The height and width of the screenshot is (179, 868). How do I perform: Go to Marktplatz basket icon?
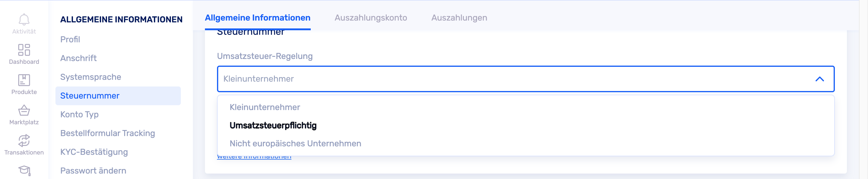(x=24, y=110)
